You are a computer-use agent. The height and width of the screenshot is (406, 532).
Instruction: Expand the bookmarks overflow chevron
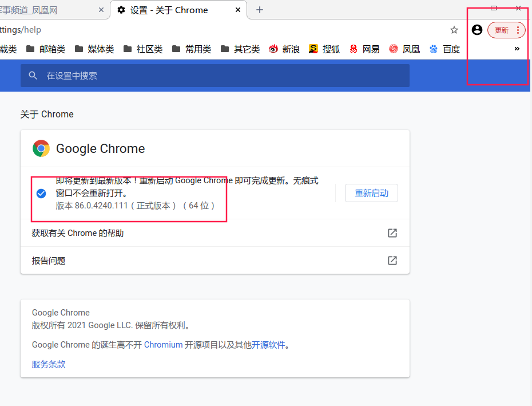517,49
